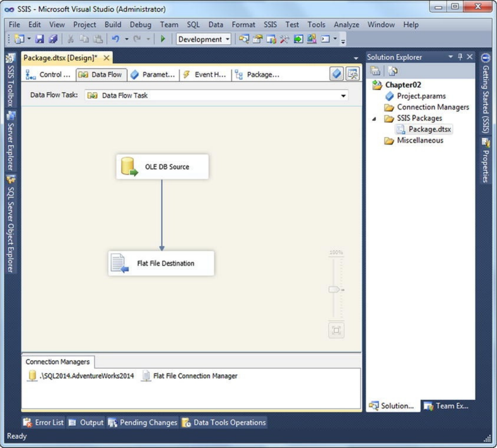The width and height of the screenshot is (497, 448).
Task: Collapse the SSIS Packages tree node
Action: 375,119
